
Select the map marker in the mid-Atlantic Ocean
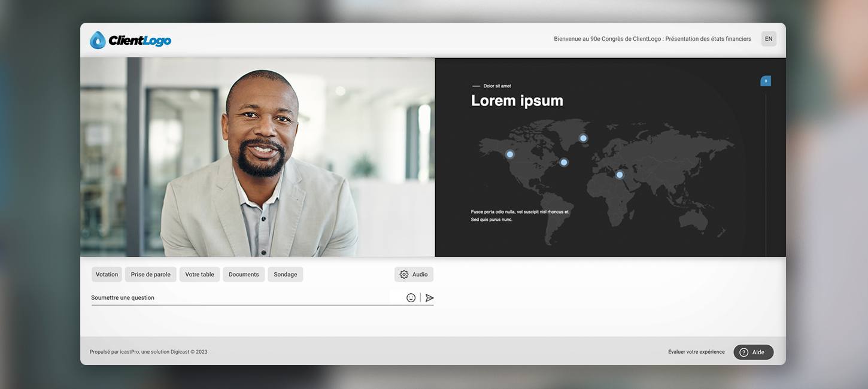pos(563,162)
